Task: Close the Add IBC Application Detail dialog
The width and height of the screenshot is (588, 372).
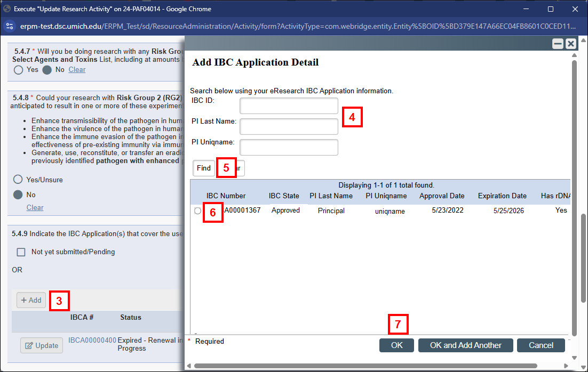Action: tap(570, 44)
